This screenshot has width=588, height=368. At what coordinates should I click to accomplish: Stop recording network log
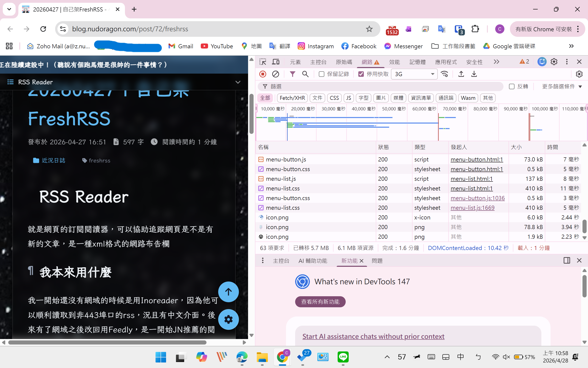click(263, 74)
